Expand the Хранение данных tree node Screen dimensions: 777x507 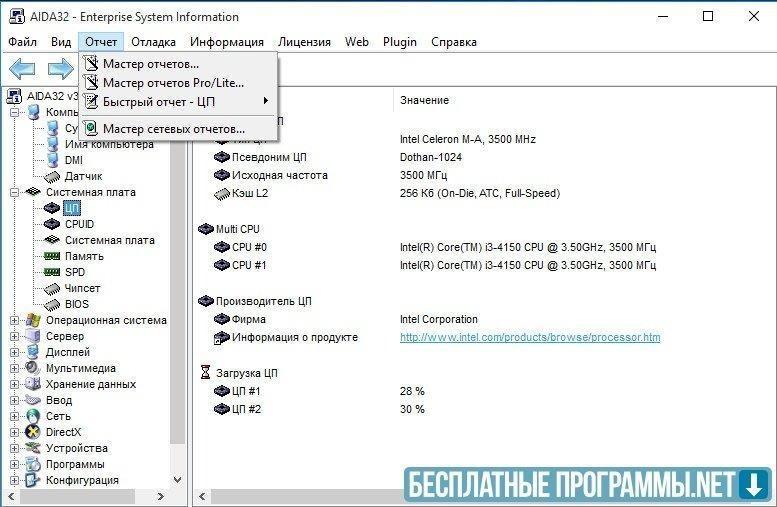pos(14,384)
